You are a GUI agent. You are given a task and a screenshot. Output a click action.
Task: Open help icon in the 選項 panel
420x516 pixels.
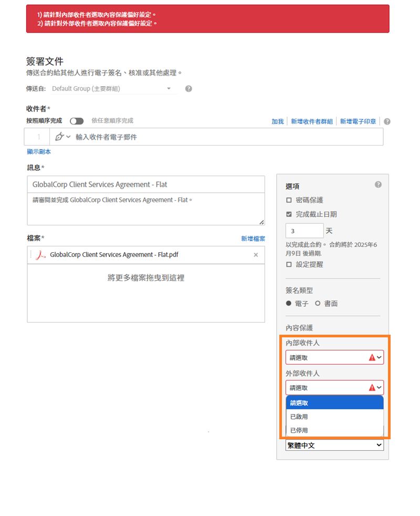coord(378,184)
